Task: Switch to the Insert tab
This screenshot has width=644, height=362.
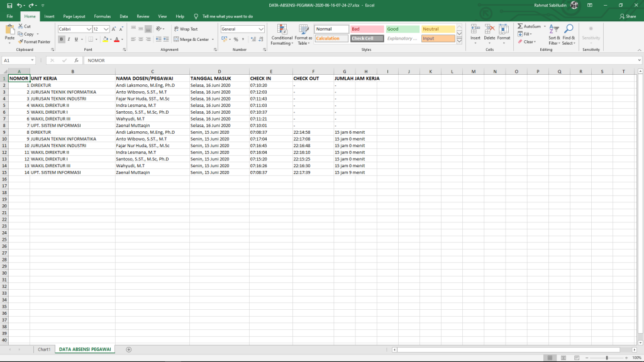Action: (x=49, y=16)
